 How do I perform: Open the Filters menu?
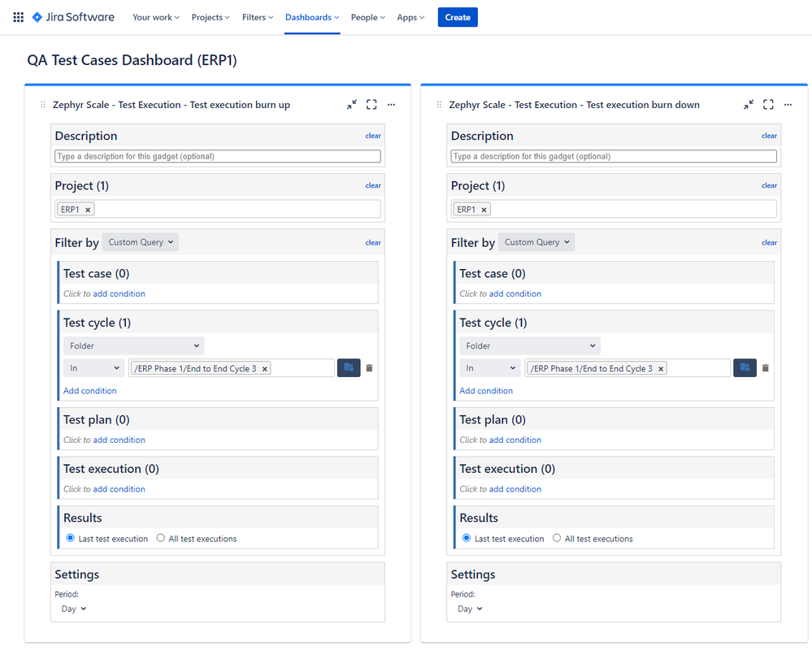pos(258,17)
